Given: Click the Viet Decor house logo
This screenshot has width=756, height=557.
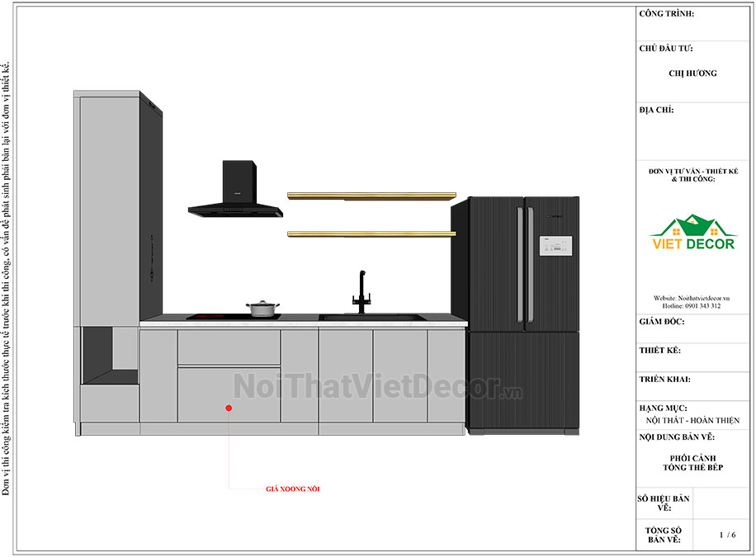Looking at the screenshot, I should point(693,232).
